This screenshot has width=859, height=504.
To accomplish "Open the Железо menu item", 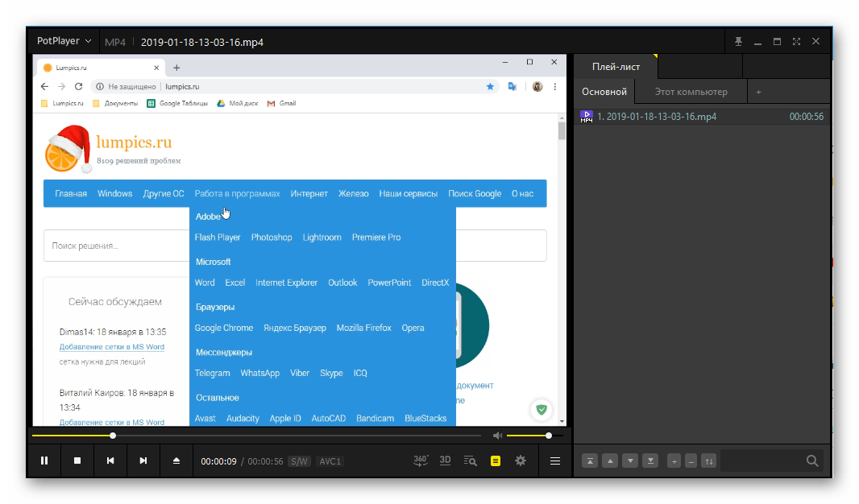I will pos(354,194).
